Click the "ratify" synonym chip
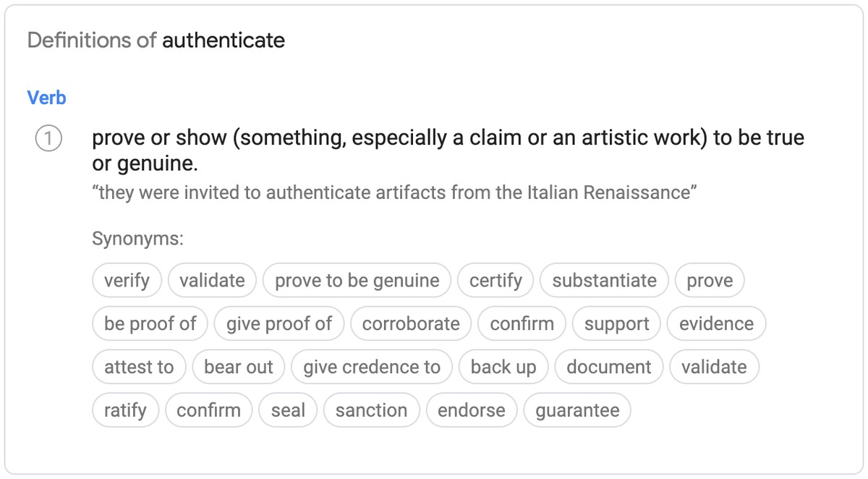This screenshot has width=868, height=479. pyautogui.click(x=125, y=410)
